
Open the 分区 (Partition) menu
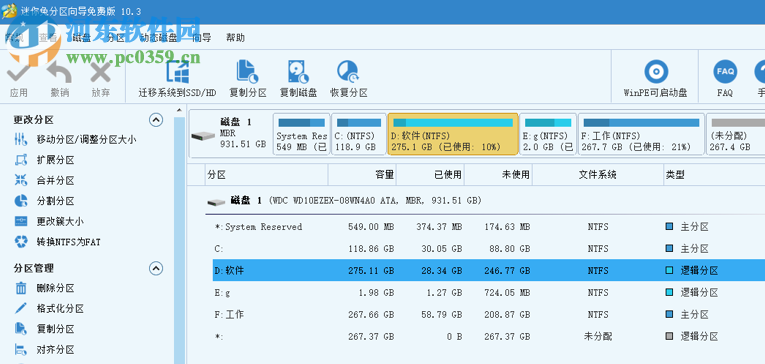(x=116, y=38)
